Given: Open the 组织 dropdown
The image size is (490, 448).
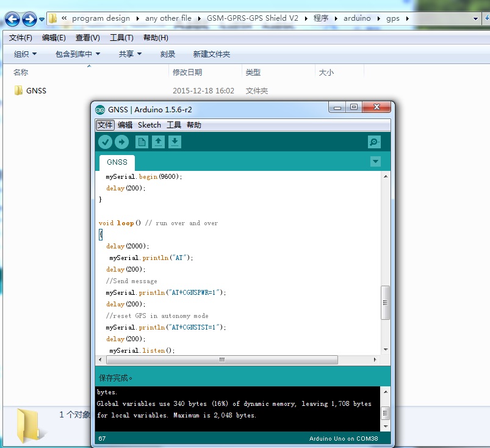Looking at the screenshot, I should (25, 54).
